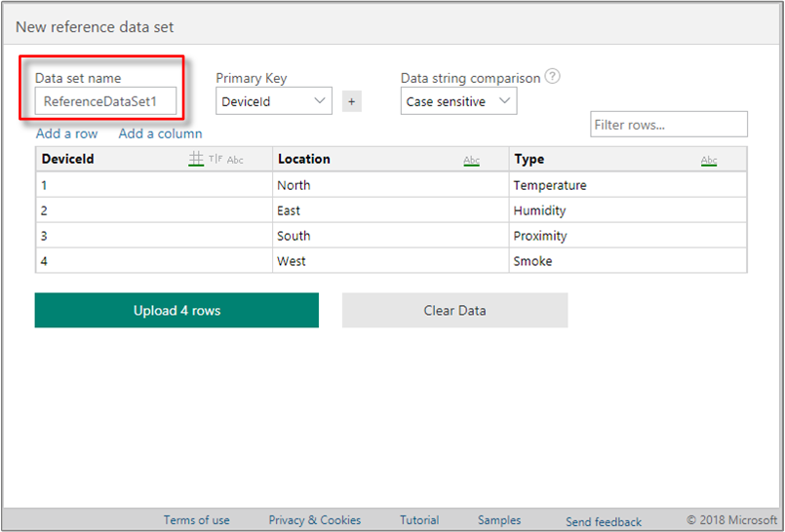Open the Data string comparison dropdown
This screenshot has height=532, width=785.
click(458, 101)
